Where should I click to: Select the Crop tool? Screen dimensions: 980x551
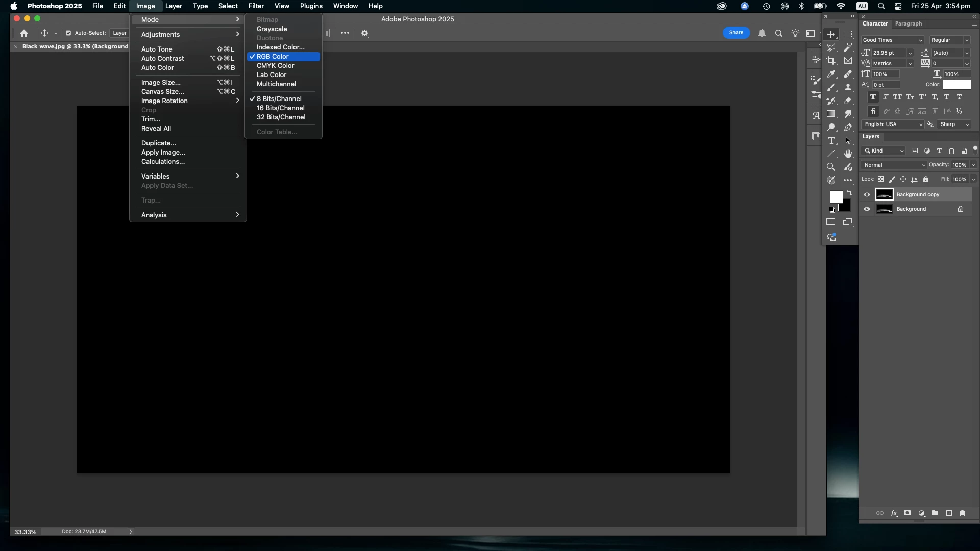pos(831,61)
